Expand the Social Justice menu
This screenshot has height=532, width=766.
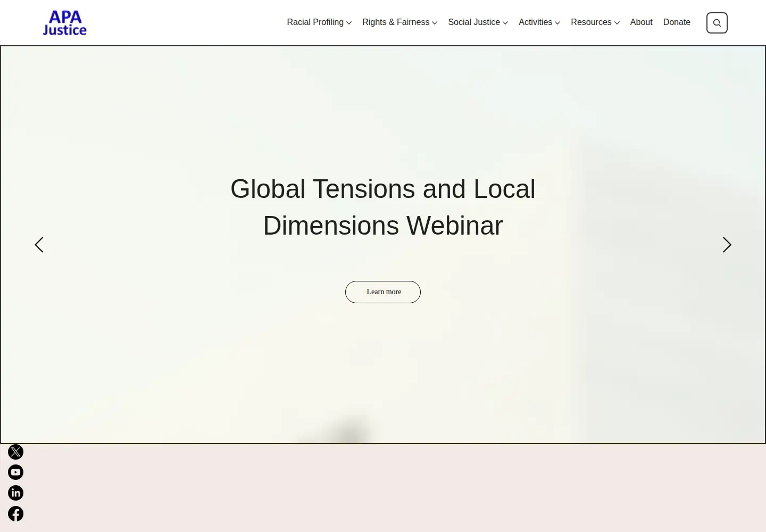[x=478, y=22]
